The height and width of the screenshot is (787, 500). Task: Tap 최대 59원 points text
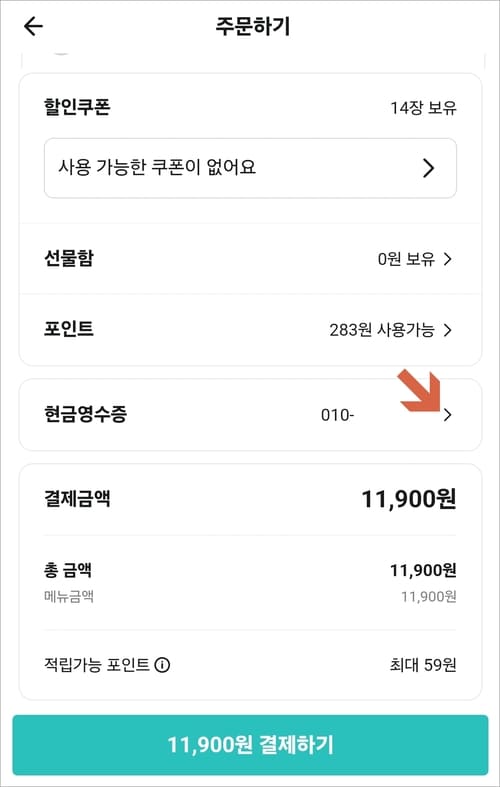[x=423, y=666]
